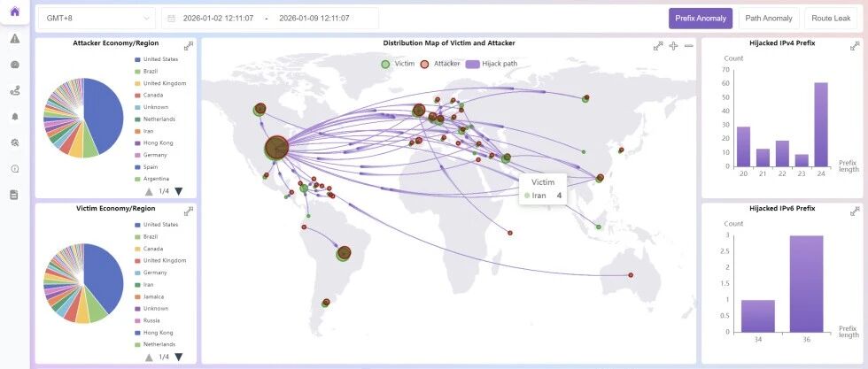Viewport: 868px width, 369px height.
Task: Switch to Route Leak tab
Action: [831, 19]
